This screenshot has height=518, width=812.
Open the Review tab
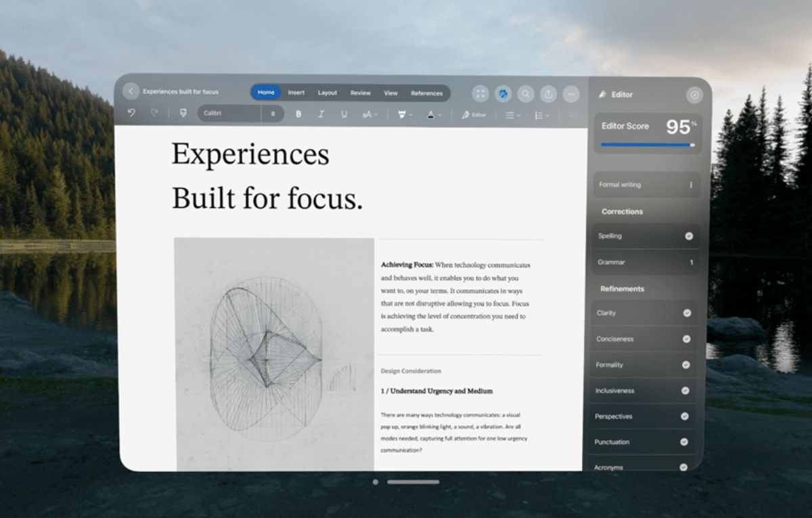(x=360, y=93)
